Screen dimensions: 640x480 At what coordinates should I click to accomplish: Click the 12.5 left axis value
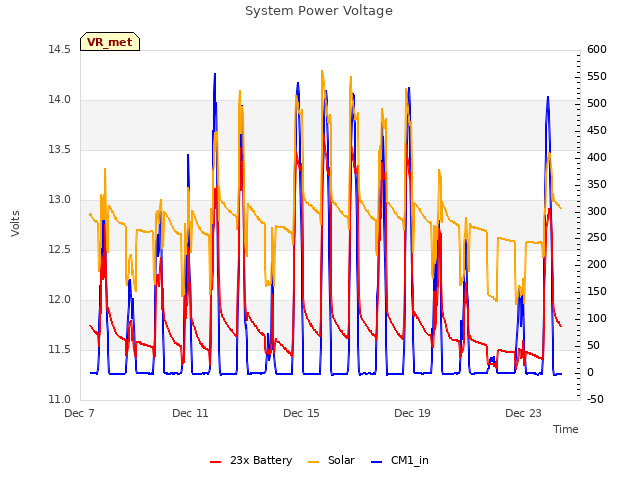tap(59, 250)
